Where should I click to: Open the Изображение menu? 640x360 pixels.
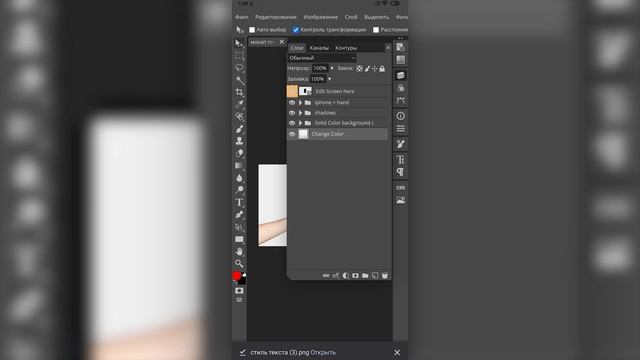click(321, 17)
